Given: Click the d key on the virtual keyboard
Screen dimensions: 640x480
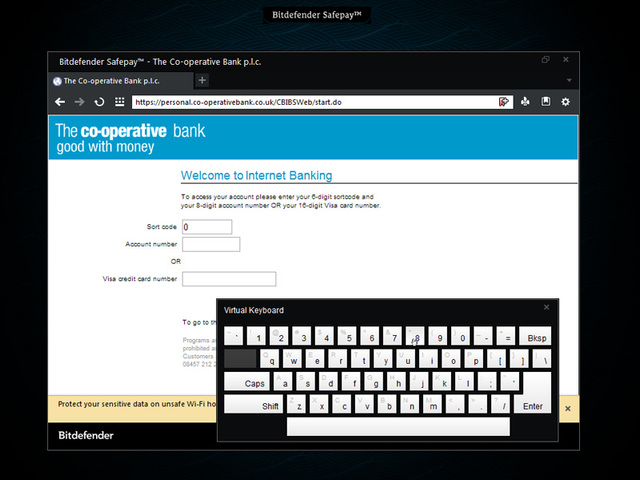Looking at the screenshot, I should coord(329,381).
